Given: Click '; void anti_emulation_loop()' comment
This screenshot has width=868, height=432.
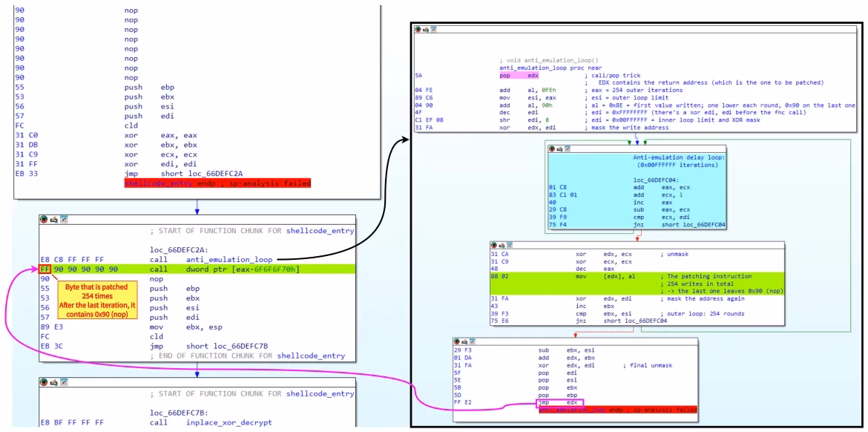Looking at the screenshot, I should (x=548, y=60).
